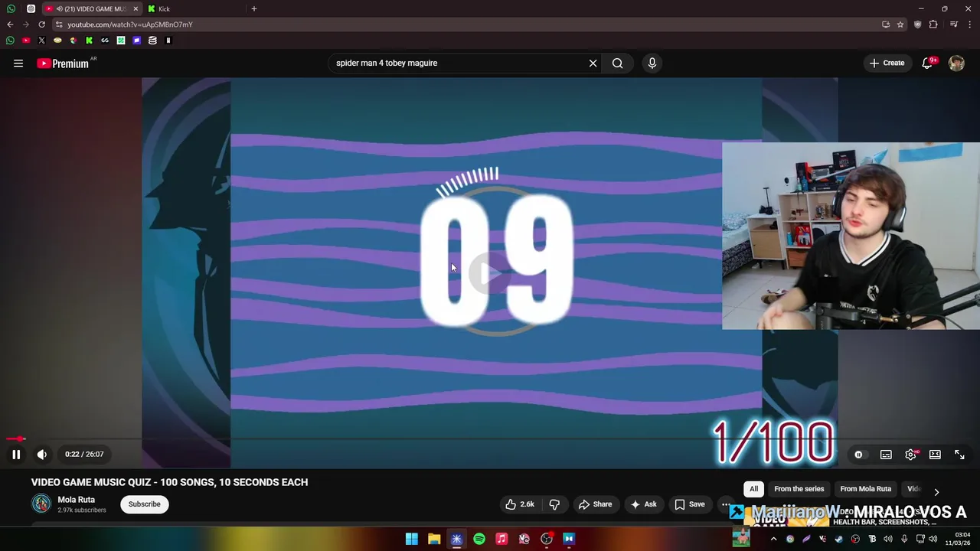Open Spotify from taskbar
The width and height of the screenshot is (980, 551).
coord(479,539)
